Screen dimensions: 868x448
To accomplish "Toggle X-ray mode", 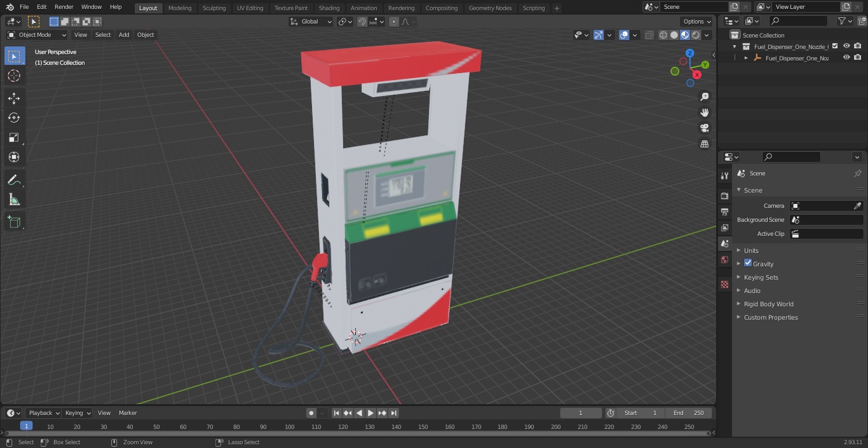I will [x=649, y=35].
